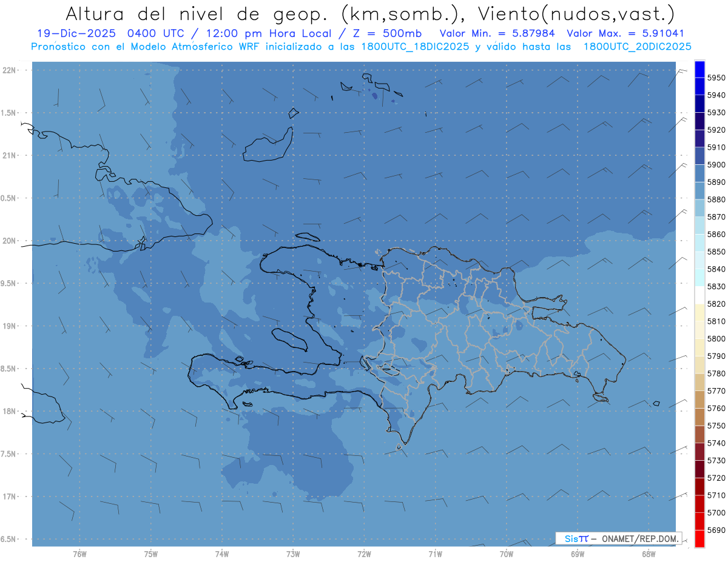The width and height of the screenshot is (728, 562).
Task: Click the '5890' color scale label
Action: 716,182
